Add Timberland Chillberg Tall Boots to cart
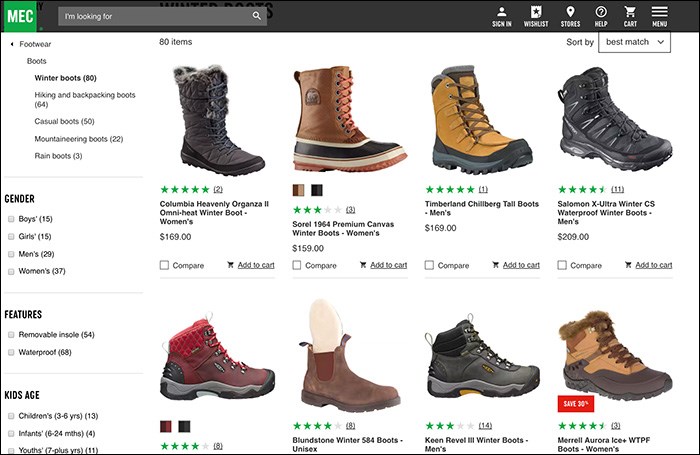Screen dimensions: 700x455 [521, 265]
